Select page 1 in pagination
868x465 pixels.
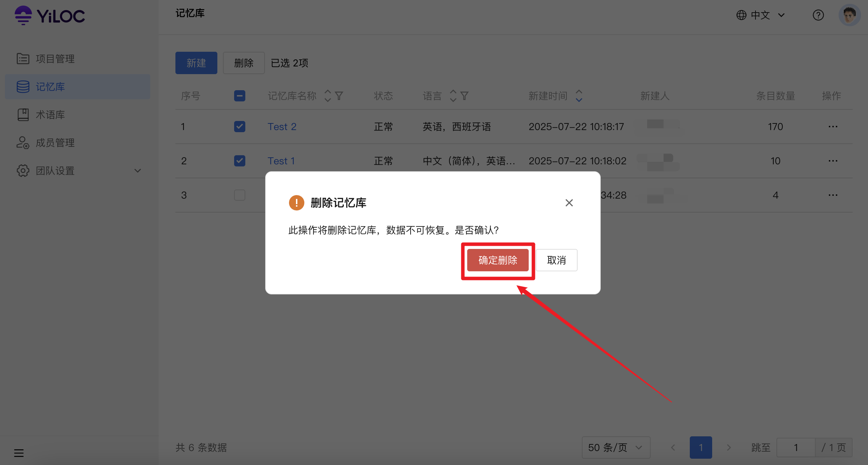pyautogui.click(x=701, y=448)
